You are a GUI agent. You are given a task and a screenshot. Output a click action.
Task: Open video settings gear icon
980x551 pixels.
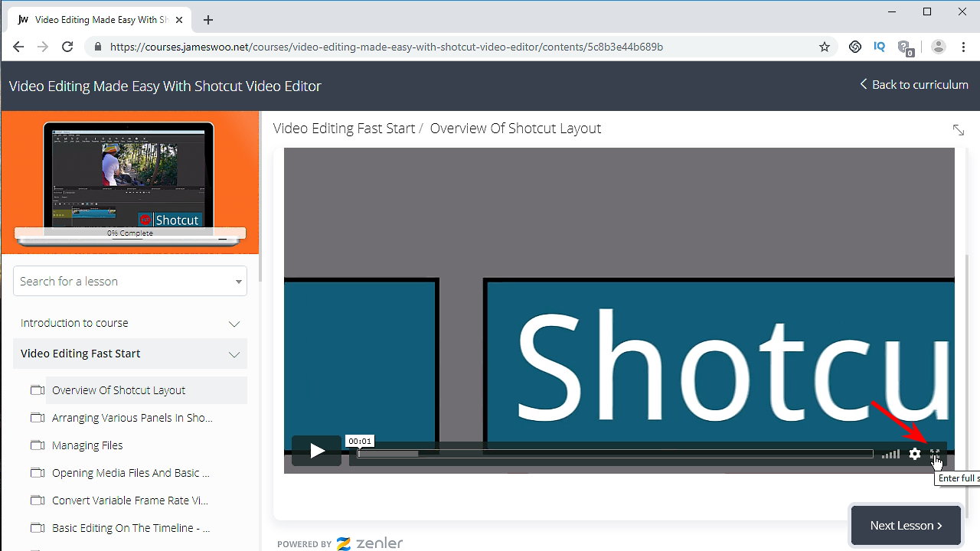click(x=915, y=454)
